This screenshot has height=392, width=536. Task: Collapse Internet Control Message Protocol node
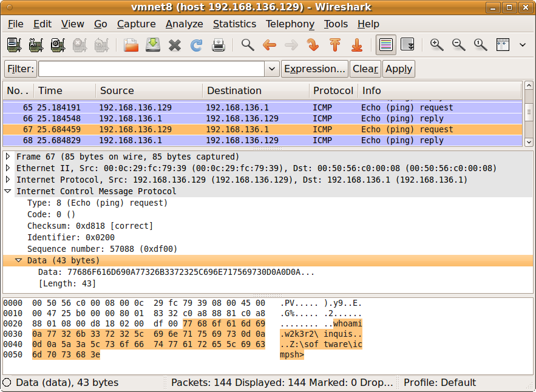pos(8,191)
